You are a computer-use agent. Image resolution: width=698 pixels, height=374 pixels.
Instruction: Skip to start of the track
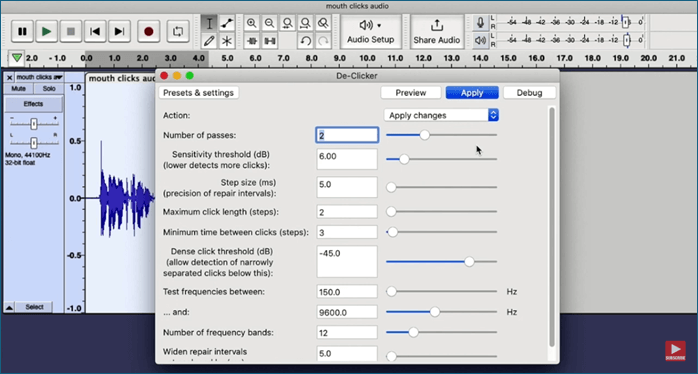point(95,31)
